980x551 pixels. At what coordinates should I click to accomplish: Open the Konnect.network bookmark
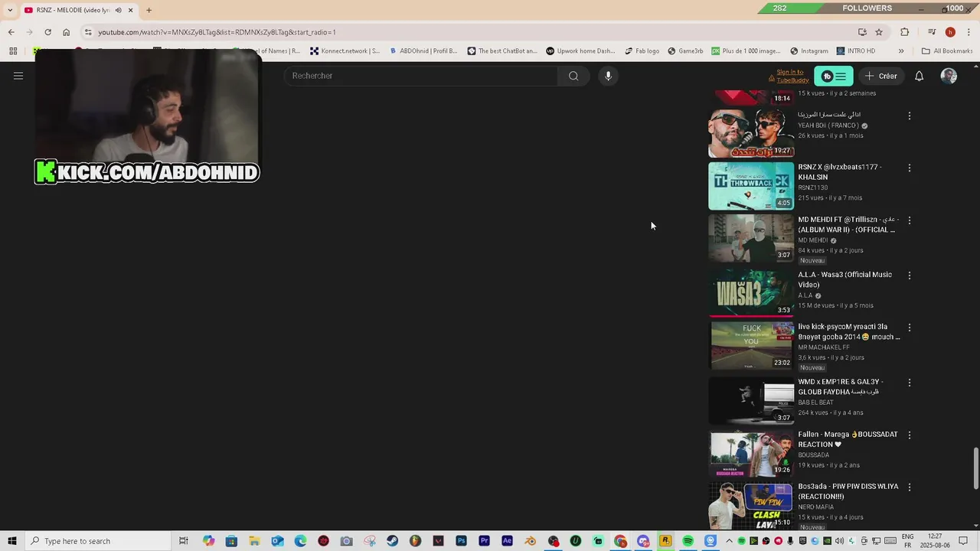(x=345, y=51)
